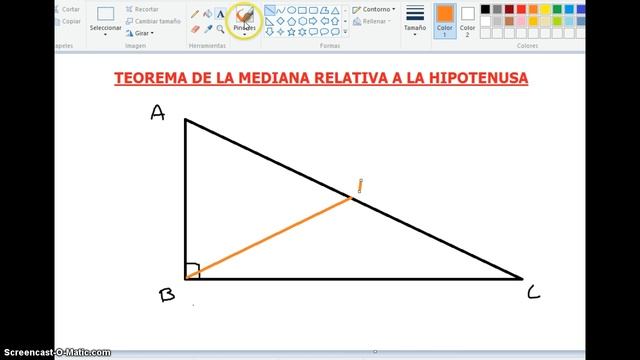The height and width of the screenshot is (360, 640).
Task: Choose the Right triangle shape
Action: 269,21
